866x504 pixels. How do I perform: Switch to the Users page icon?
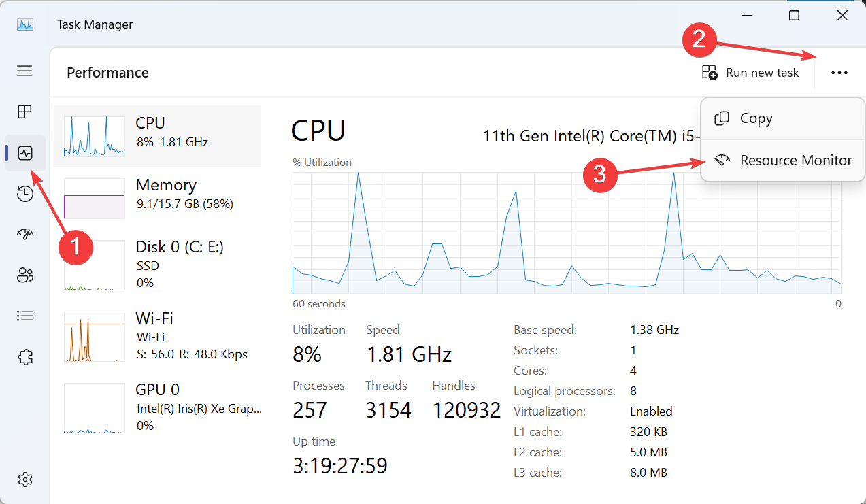tap(24, 275)
